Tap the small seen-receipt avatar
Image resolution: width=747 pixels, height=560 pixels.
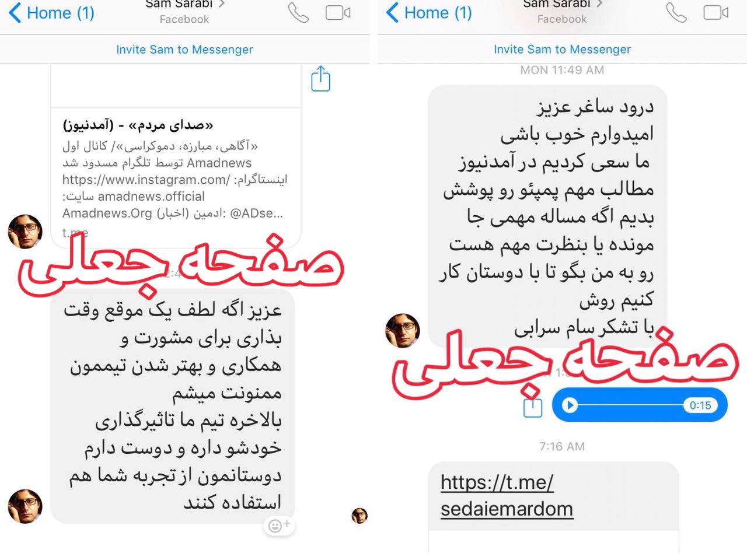(x=359, y=516)
